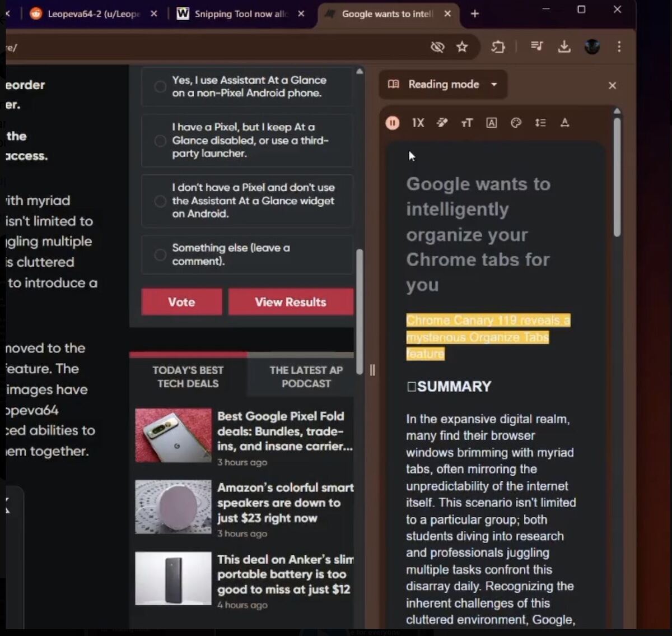Image resolution: width=672 pixels, height=636 pixels.
Task: Open font size tT control
Action: pos(466,123)
